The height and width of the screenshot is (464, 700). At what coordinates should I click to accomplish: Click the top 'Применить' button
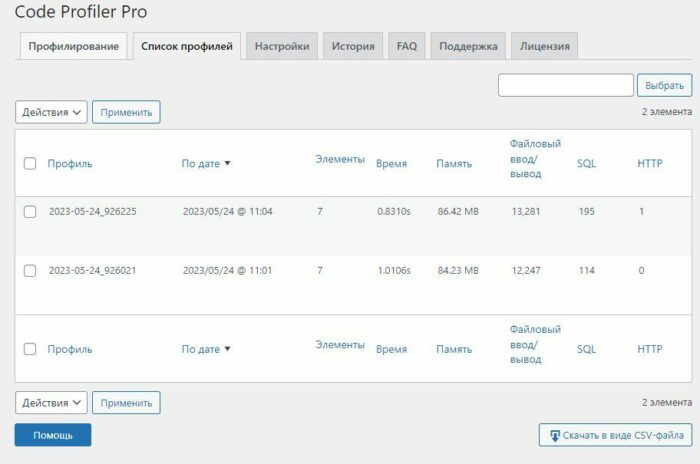pyautogui.click(x=126, y=112)
